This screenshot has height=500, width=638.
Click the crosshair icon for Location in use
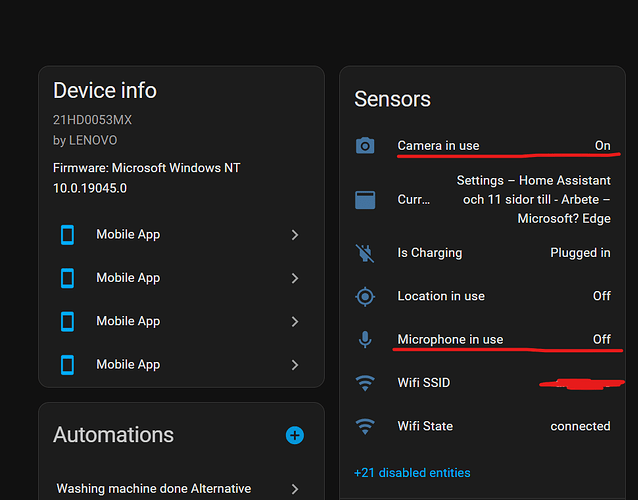pyautogui.click(x=365, y=296)
